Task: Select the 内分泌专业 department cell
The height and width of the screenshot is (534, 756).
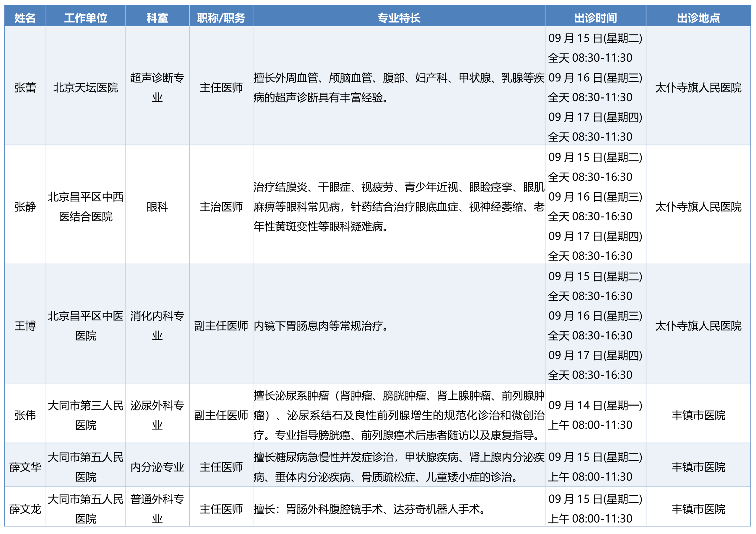Action: (157, 467)
